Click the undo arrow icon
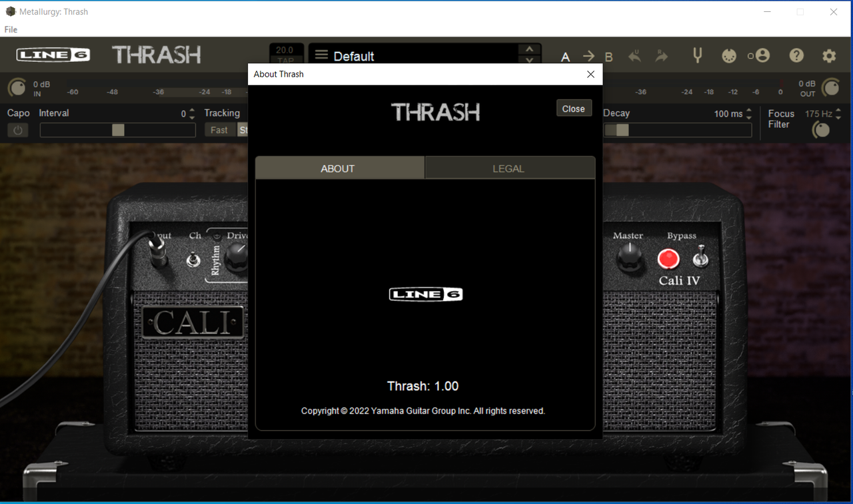 [635, 57]
